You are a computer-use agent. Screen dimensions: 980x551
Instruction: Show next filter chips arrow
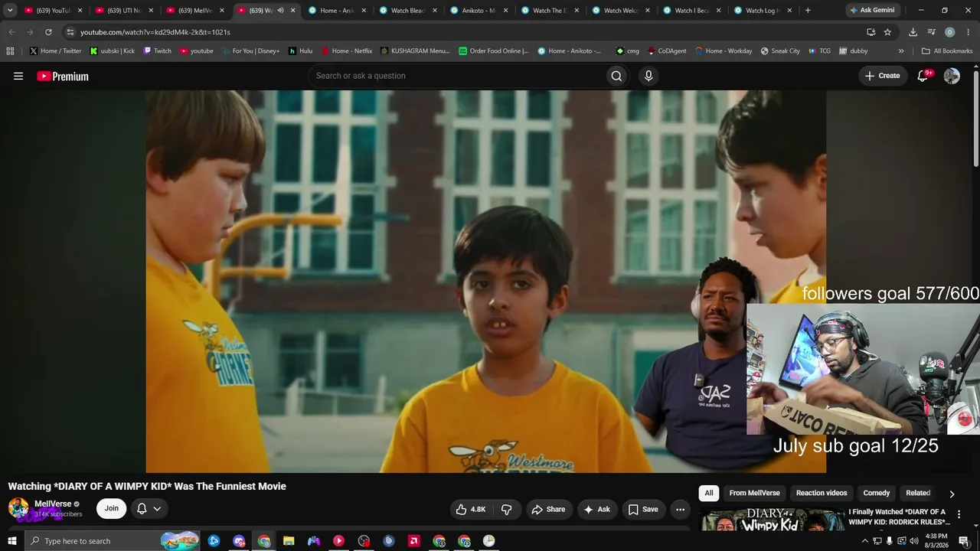tap(952, 494)
